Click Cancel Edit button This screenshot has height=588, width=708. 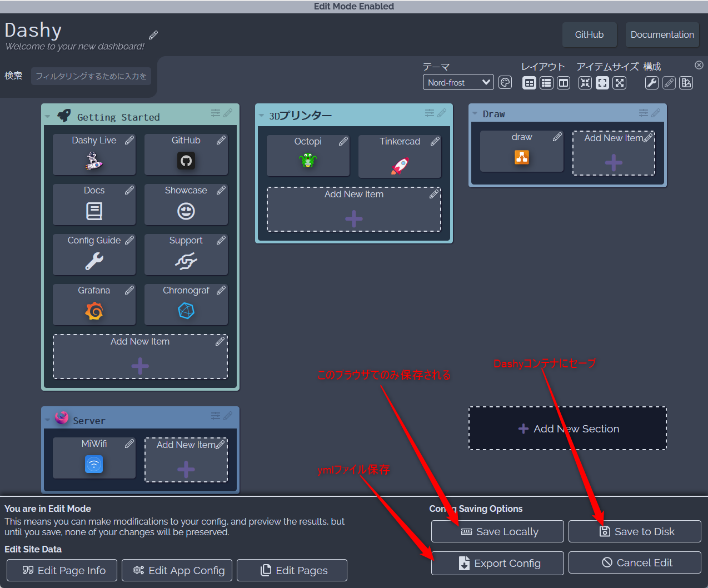click(635, 562)
